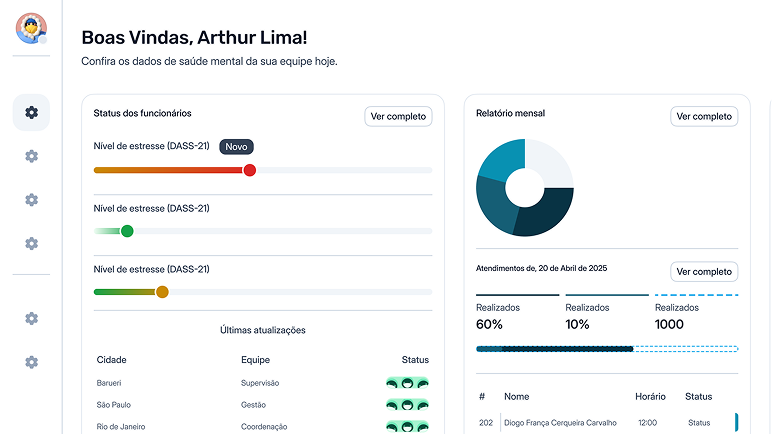Click the third sidebar gear icon below avatar
The width and height of the screenshot is (772, 434).
(x=32, y=200)
